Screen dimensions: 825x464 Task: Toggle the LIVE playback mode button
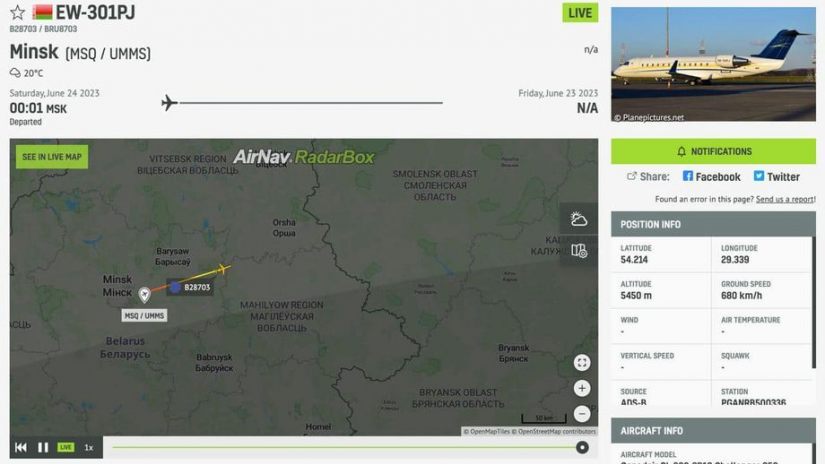click(66, 447)
